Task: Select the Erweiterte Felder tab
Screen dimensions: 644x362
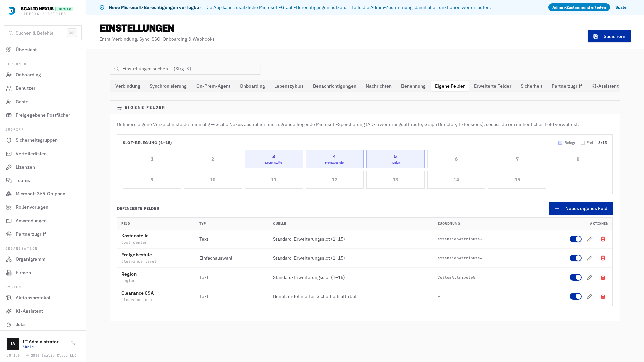Action: [x=492, y=86]
